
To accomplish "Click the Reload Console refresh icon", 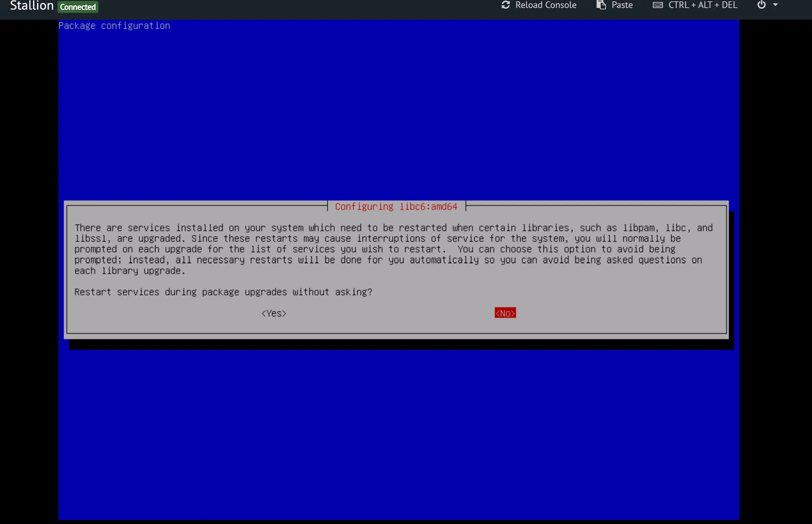I will pos(505,5).
